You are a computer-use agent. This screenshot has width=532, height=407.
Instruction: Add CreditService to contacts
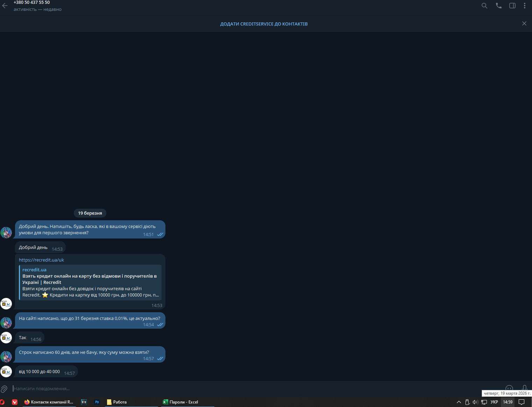click(x=264, y=24)
